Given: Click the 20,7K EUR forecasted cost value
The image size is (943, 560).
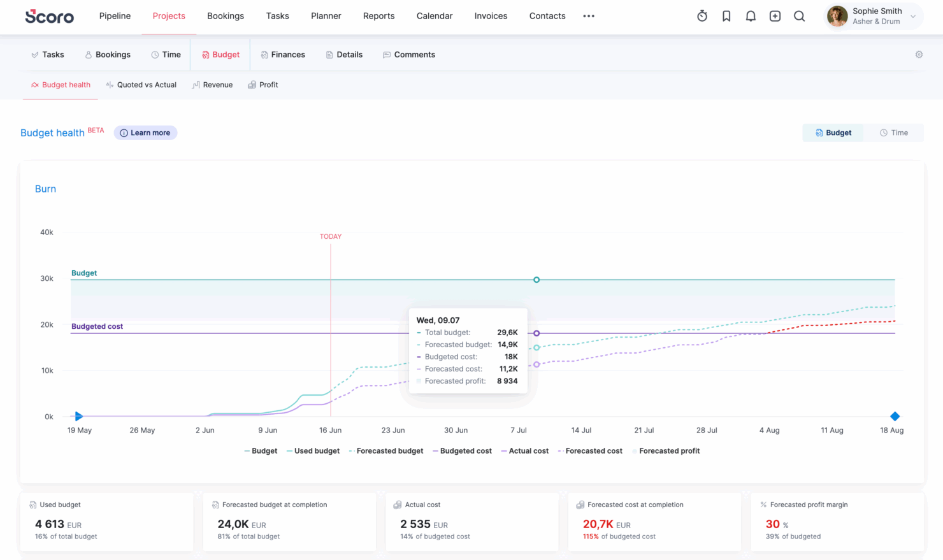Looking at the screenshot, I should (607, 524).
